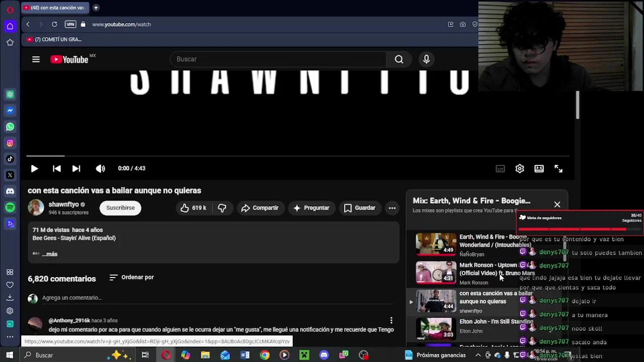The image size is (644, 362).
Task: Switch to 'con esta canción vas' tab
Action: pyautogui.click(x=54, y=8)
